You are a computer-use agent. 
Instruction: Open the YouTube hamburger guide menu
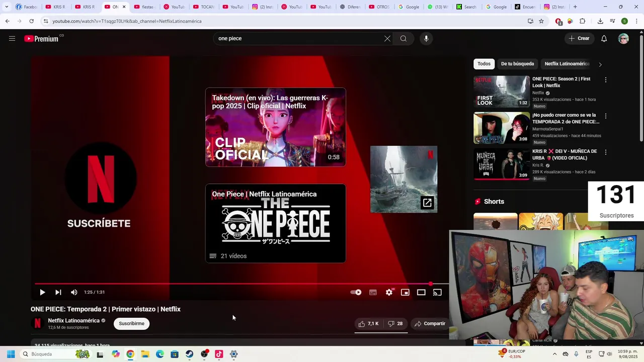coord(12,39)
